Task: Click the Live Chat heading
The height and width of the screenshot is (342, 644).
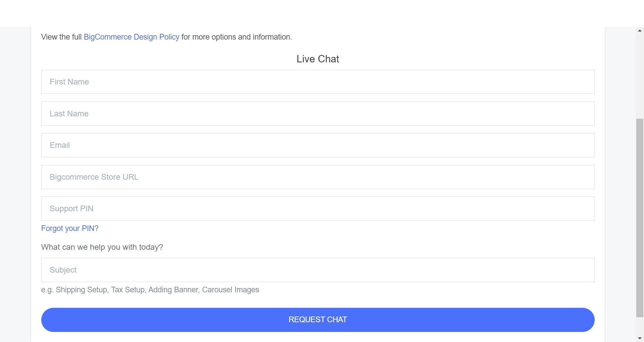Action: 318,59
